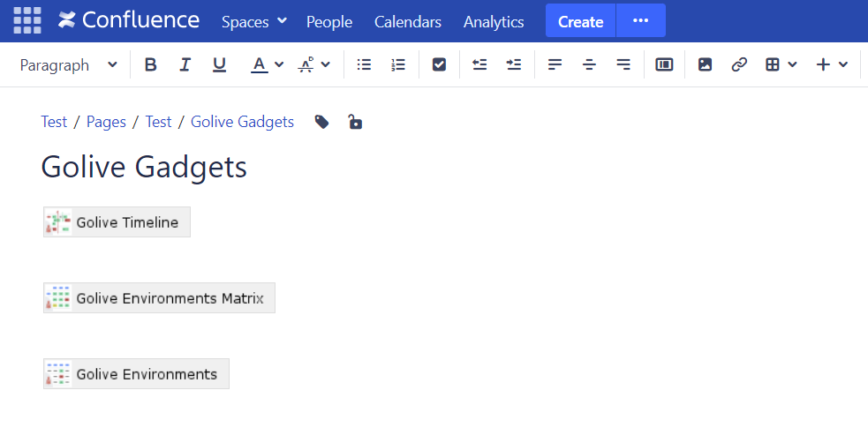Open the Pages breadcrumb link

[106, 122]
